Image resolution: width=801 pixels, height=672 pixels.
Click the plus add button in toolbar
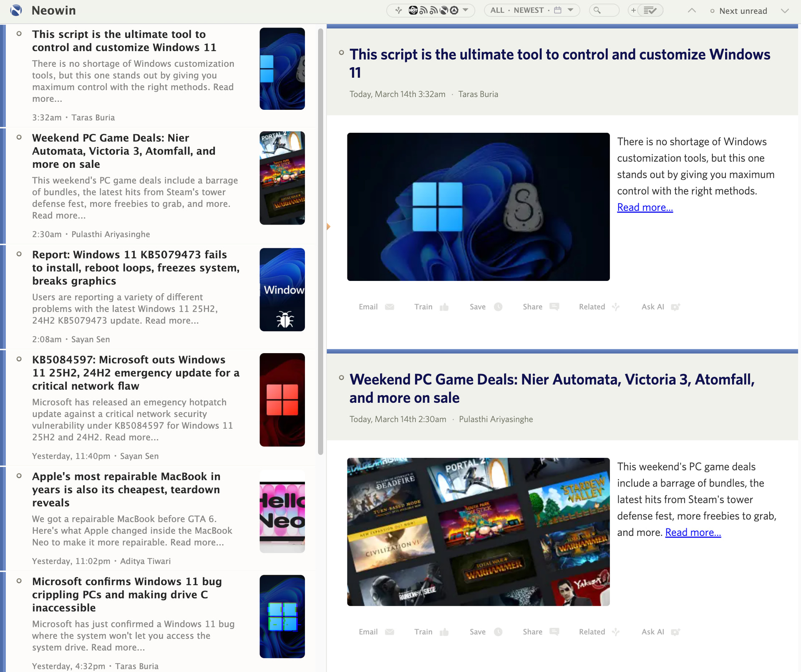(633, 10)
